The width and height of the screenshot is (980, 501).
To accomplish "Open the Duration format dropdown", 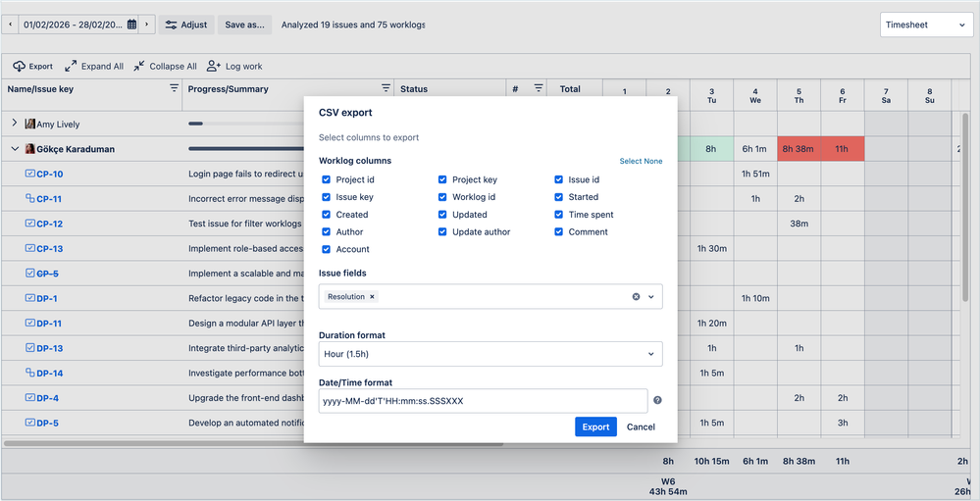I will click(x=490, y=354).
